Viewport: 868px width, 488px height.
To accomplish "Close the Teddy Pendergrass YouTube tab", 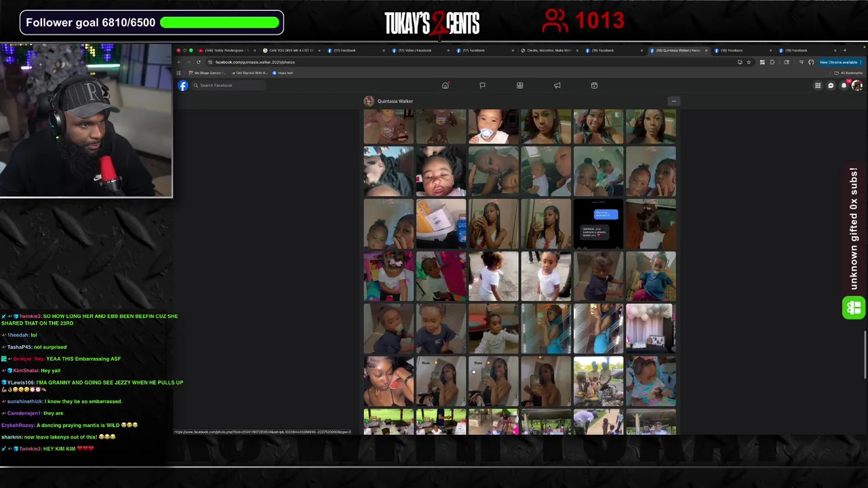I will [x=254, y=50].
